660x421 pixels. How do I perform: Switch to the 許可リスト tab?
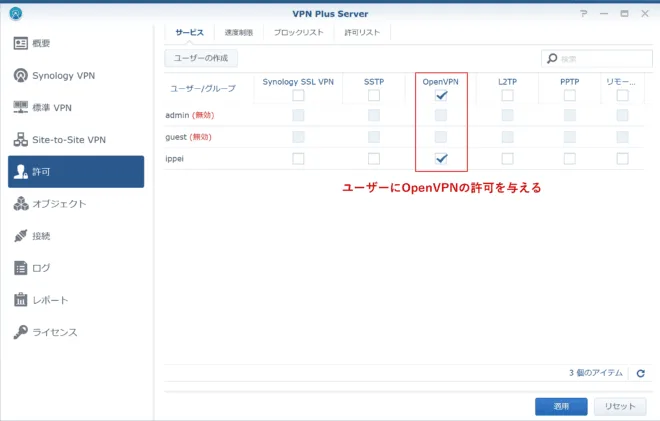[362, 32]
